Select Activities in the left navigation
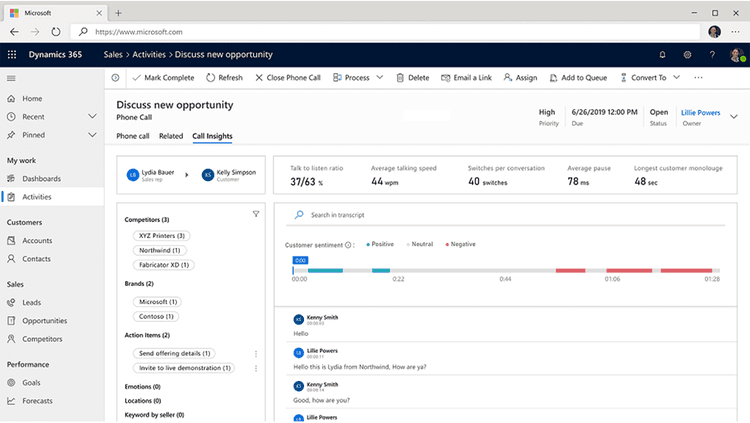Viewport: 750px width, 423px height. (52, 197)
